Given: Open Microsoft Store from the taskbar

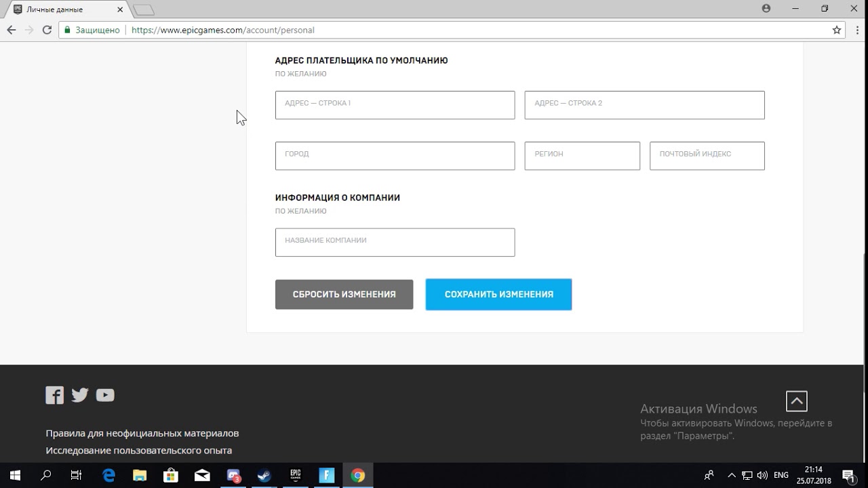Looking at the screenshot, I should click(x=171, y=475).
